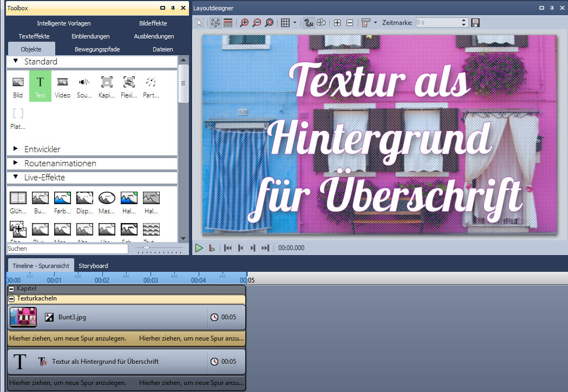The width and height of the screenshot is (568, 392).
Task: Jump to the next item in playback controls
Action: point(253,248)
